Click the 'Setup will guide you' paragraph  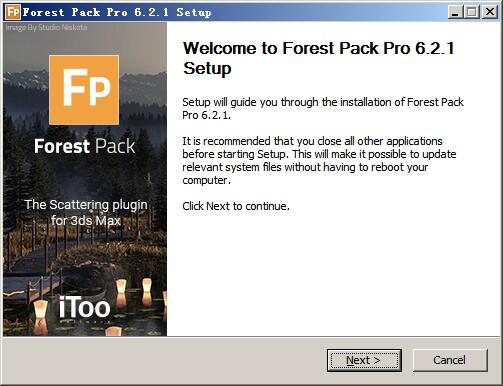coord(323,108)
